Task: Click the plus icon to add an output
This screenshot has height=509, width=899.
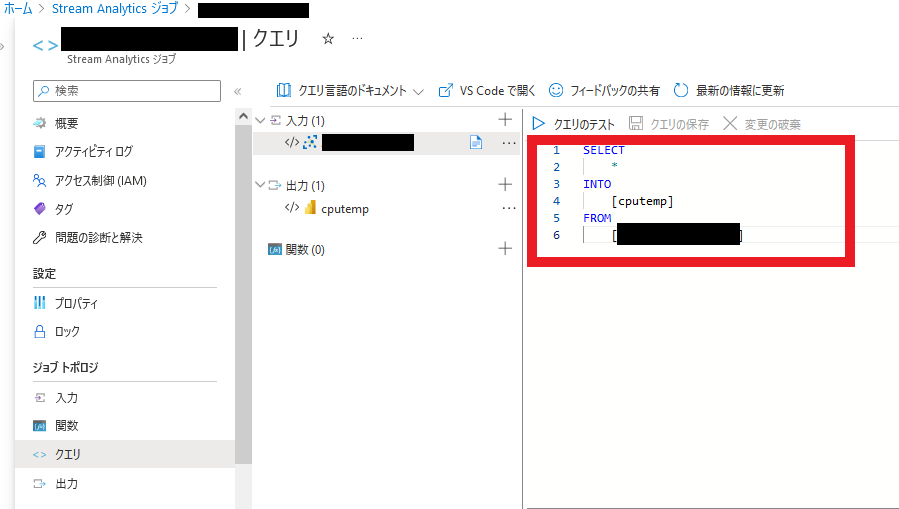Action: 505,185
